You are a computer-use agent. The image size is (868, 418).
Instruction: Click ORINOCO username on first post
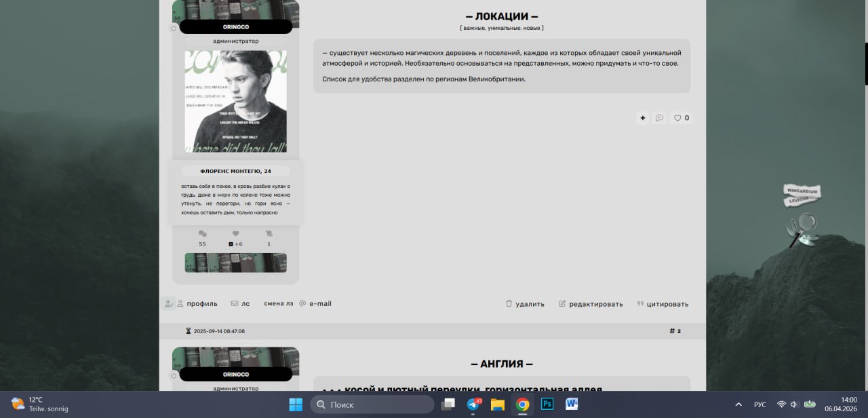click(235, 26)
